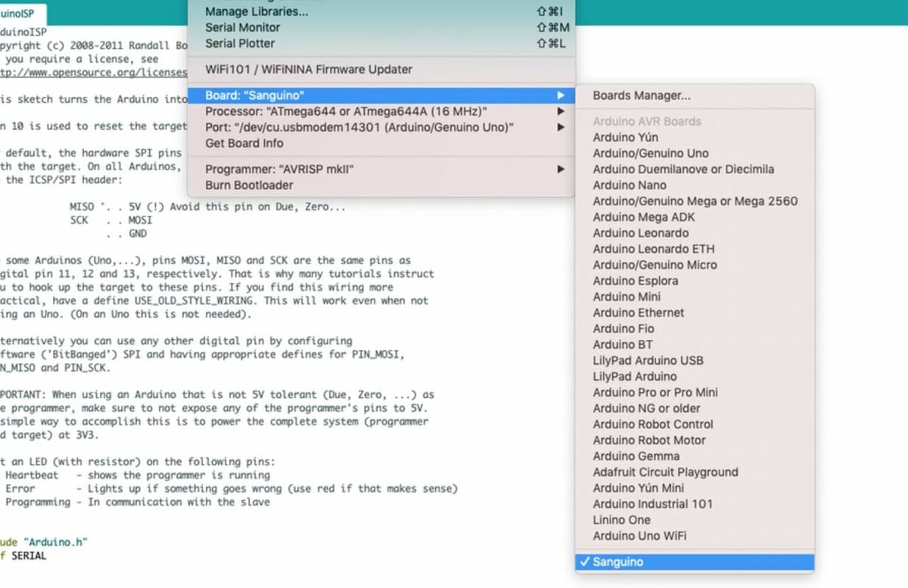
Task: Select Arduino Mega ADK
Action: pos(695,216)
